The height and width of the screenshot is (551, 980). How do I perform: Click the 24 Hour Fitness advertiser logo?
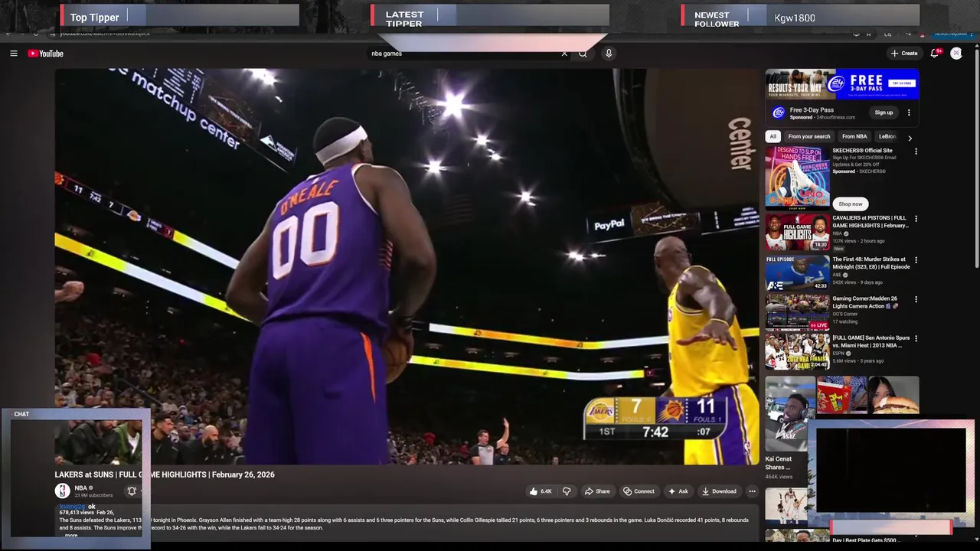click(779, 112)
